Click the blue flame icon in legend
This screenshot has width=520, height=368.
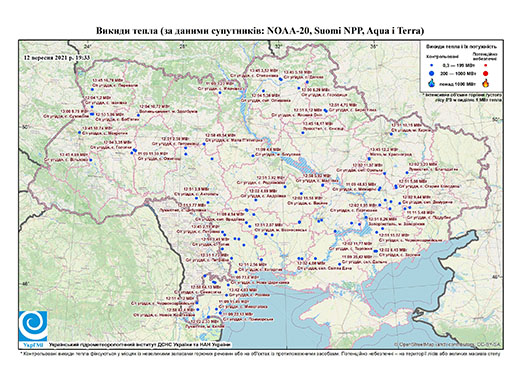[x=432, y=83]
